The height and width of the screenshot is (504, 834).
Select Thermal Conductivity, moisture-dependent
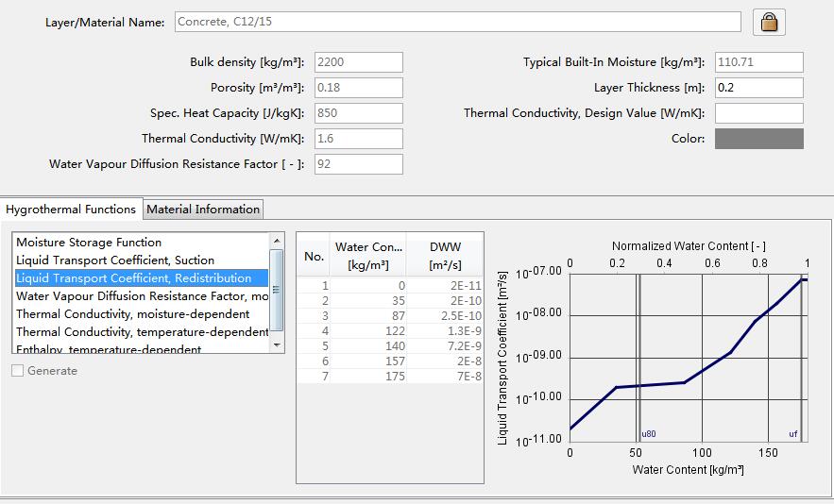[141, 314]
